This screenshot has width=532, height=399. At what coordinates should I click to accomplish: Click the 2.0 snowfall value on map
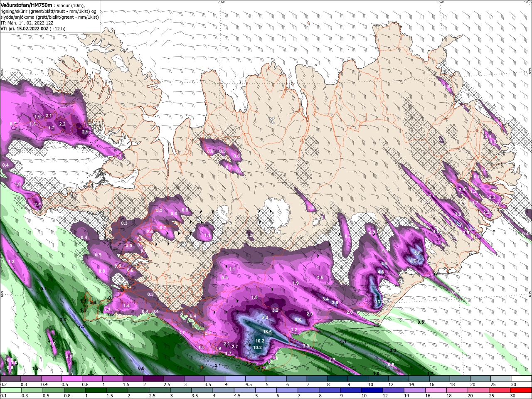pos(350,312)
